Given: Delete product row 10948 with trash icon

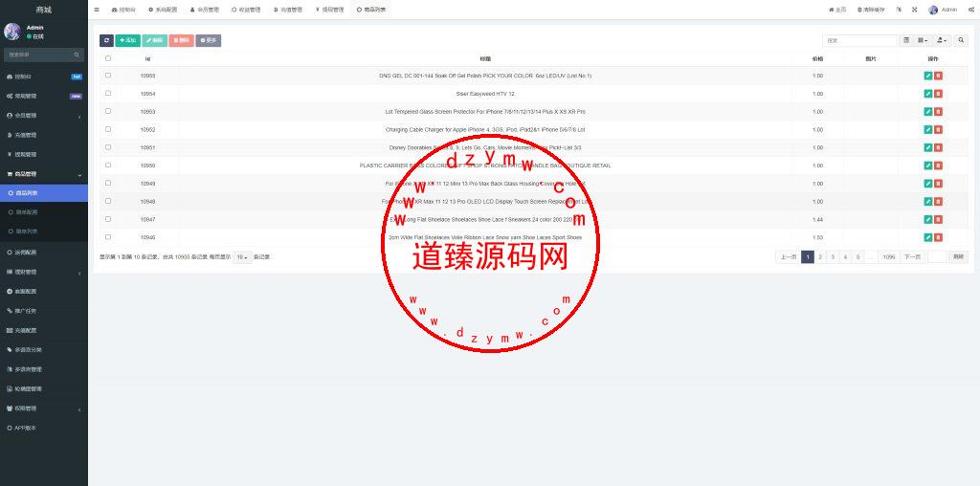Looking at the screenshot, I should tap(938, 202).
